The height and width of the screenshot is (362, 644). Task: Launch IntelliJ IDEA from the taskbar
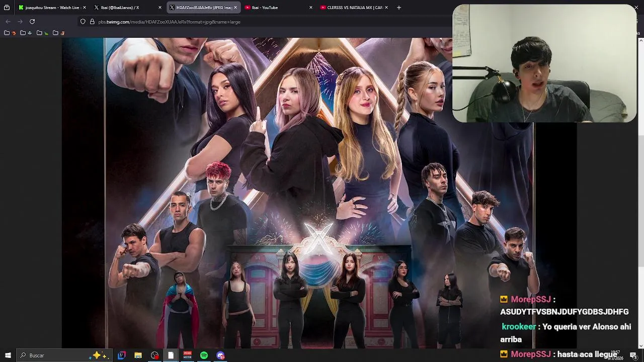tap(121, 355)
